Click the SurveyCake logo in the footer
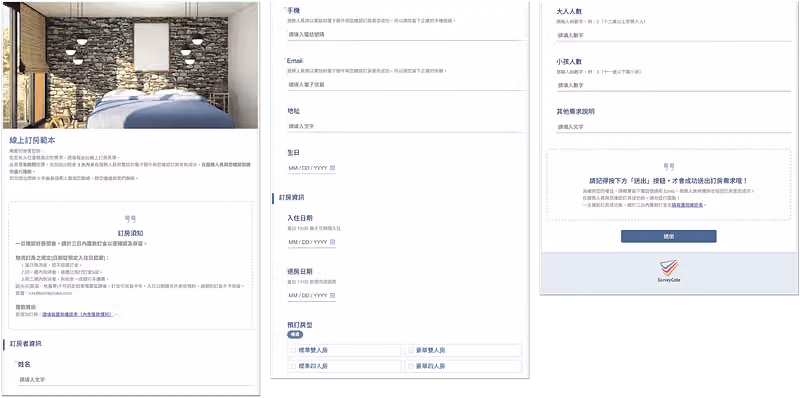 pyautogui.click(x=669, y=271)
